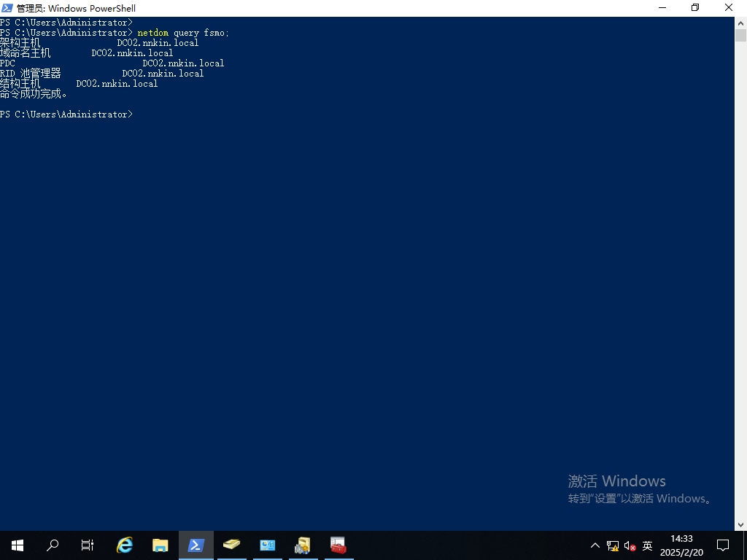Click the scrollbar up arrow
The width and height of the screenshot is (747, 560).
coord(740,23)
